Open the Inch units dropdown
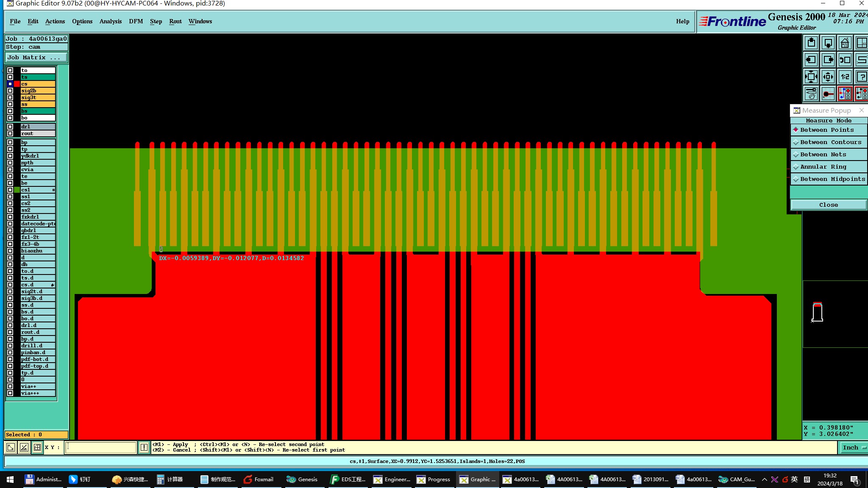868x488 pixels. coord(854,448)
